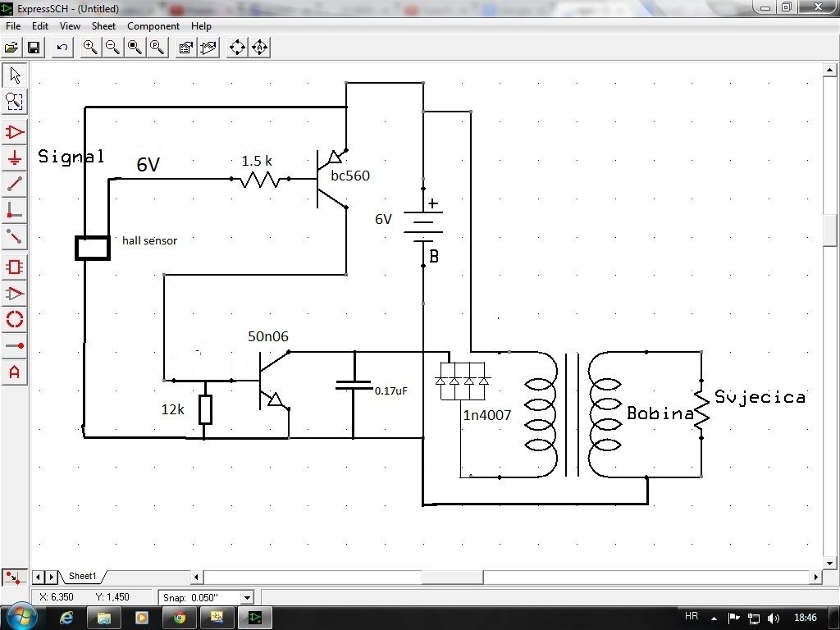Select the disconnect wire tool
840x630 pixels.
[15, 236]
